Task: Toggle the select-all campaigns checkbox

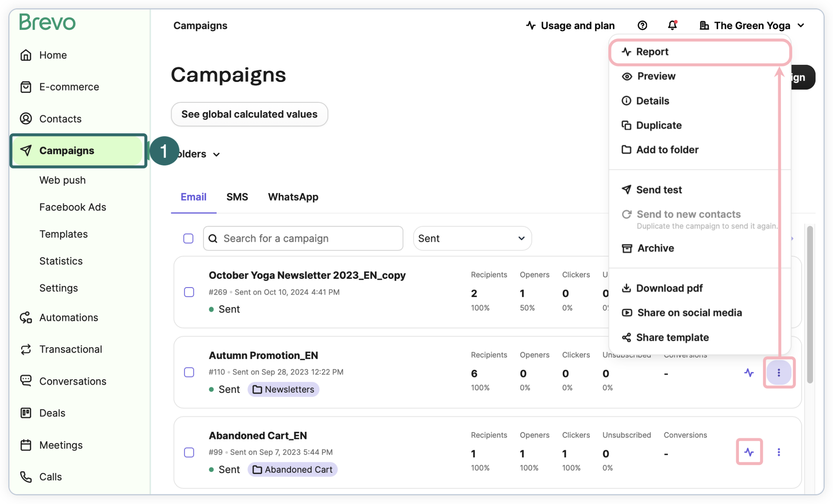Action: (x=188, y=239)
